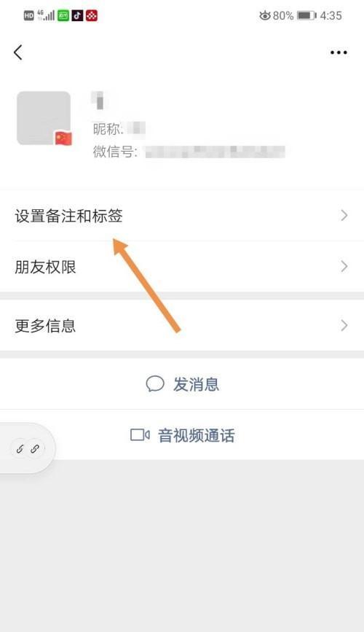Tap the battery indicator in status bar
Image resolution: width=364 pixels, height=632 pixels.
coord(306,16)
